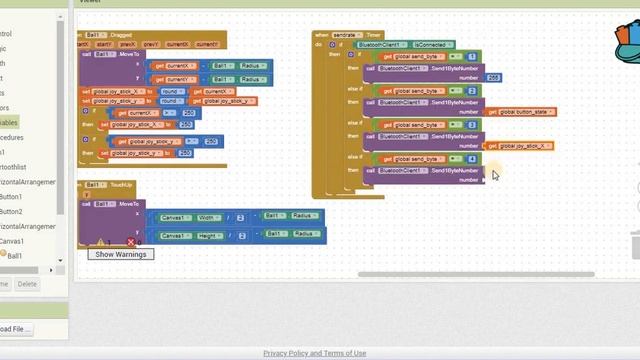Image resolution: width=640 pixels, height=360 pixels.
Task: Open equals dropdown comparing send_byte to 1
Action: coord(456,57)
